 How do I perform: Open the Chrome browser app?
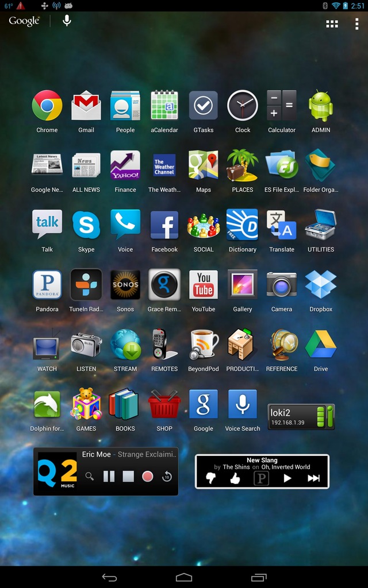(x=47, y=106)
